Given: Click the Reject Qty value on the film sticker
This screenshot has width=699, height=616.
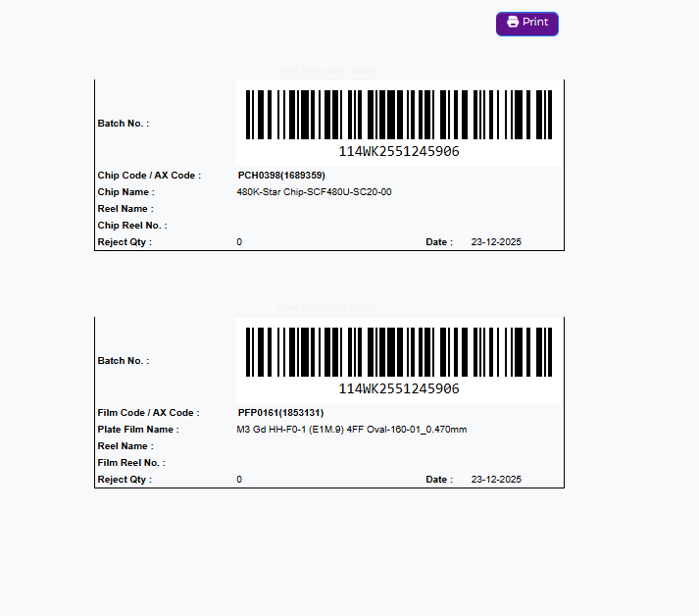Looking at the screenshot, I should coord(239,480).
